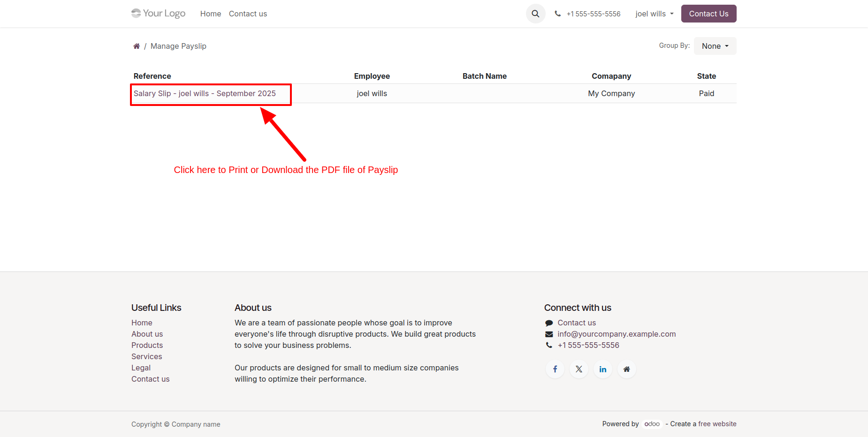Click info@yourcompany.example.com email link
This screenshot has width=868, height=437.
click(617, 334)
